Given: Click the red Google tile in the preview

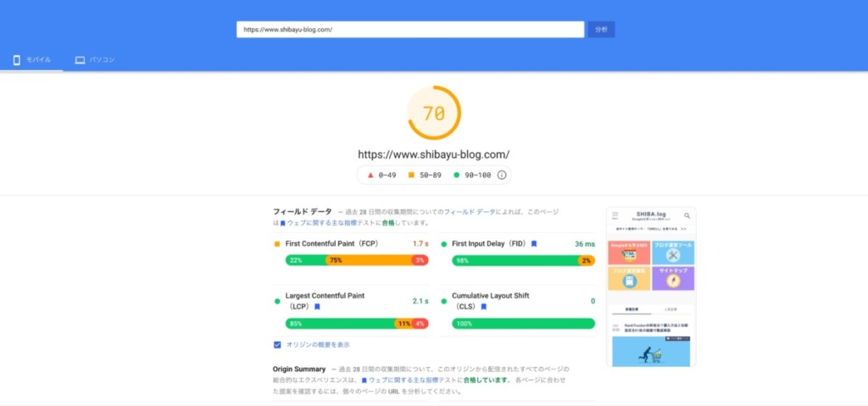Looking at the screenshot, I should [629, 252].
